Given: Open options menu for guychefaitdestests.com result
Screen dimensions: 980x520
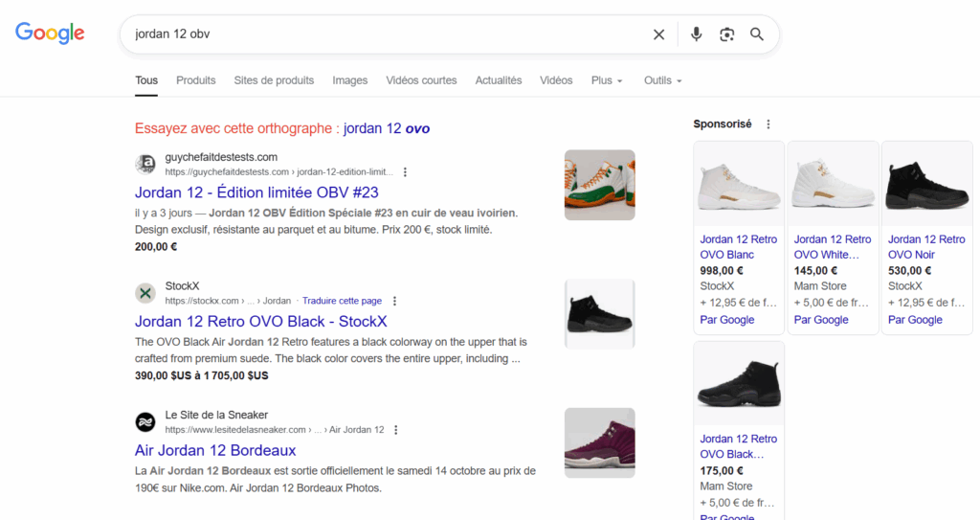Looking at the screenshot, I should tap(405, 172).
